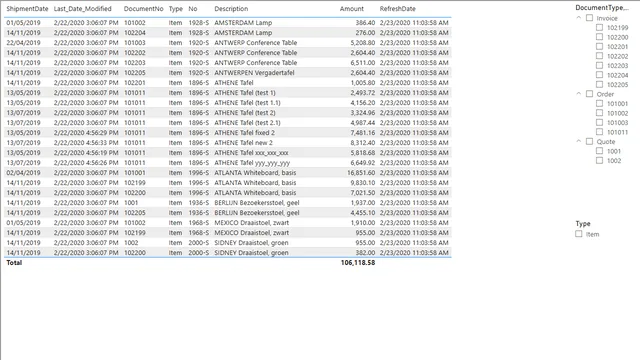Viewport: 640px width, 360px height.
Task: Check the Invoice document type checkbox
Action: click(x=589, y=18)
